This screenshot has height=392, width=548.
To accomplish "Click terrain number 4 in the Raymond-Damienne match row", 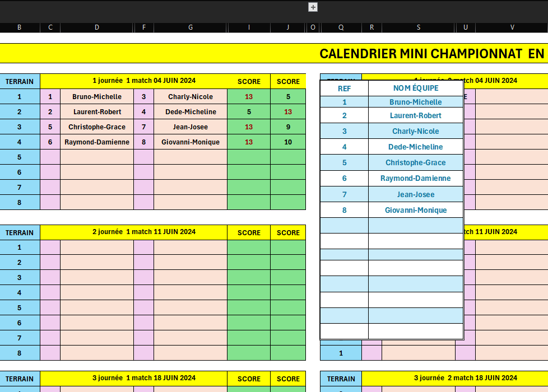I will pyautogui.click(x=19, y=142).
